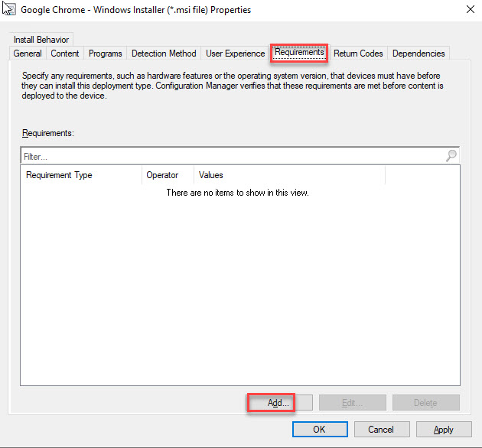The height and width of the screenshot is (448, 482).
Task: Select the Requirements tab
Action: click(299, 53)
